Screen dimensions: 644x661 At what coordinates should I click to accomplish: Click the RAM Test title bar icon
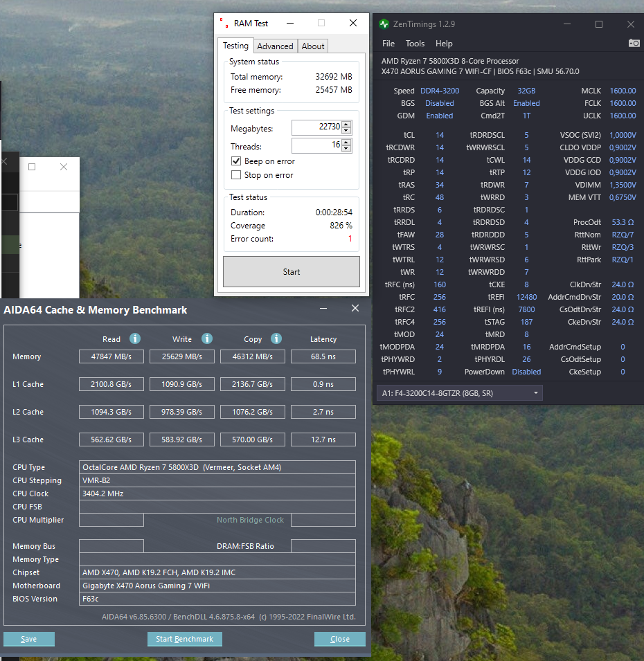pyautogui.click(x=224, y=23)
